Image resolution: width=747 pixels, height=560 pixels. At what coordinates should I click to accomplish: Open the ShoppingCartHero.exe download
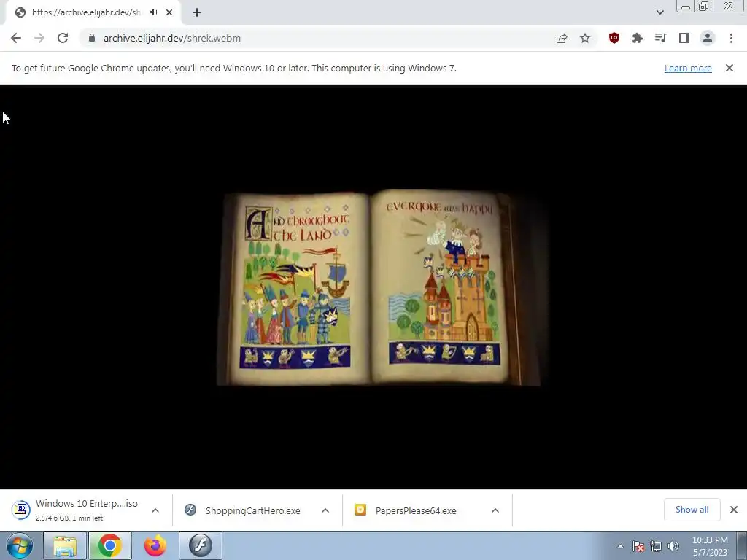click(x=244, y=510)
